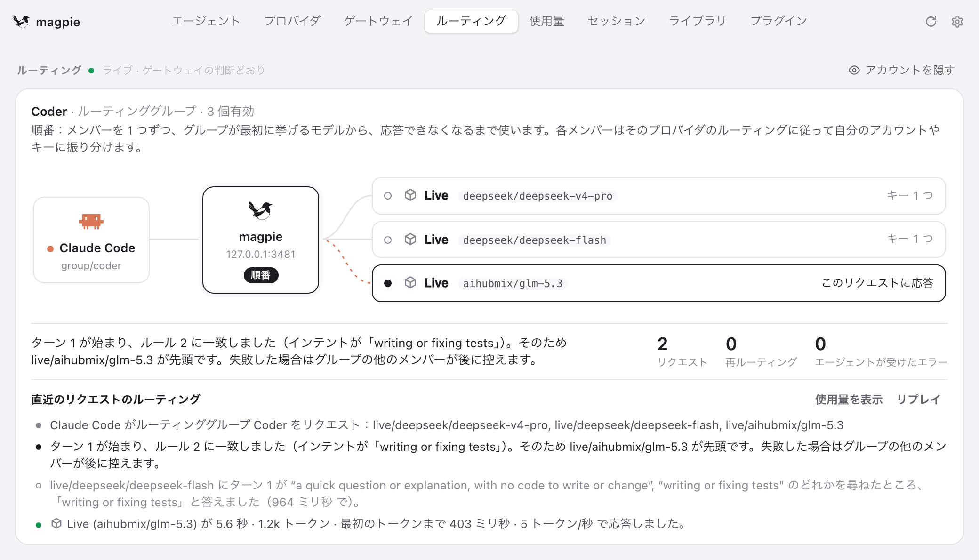Click the Coder group title

point(49,112)
